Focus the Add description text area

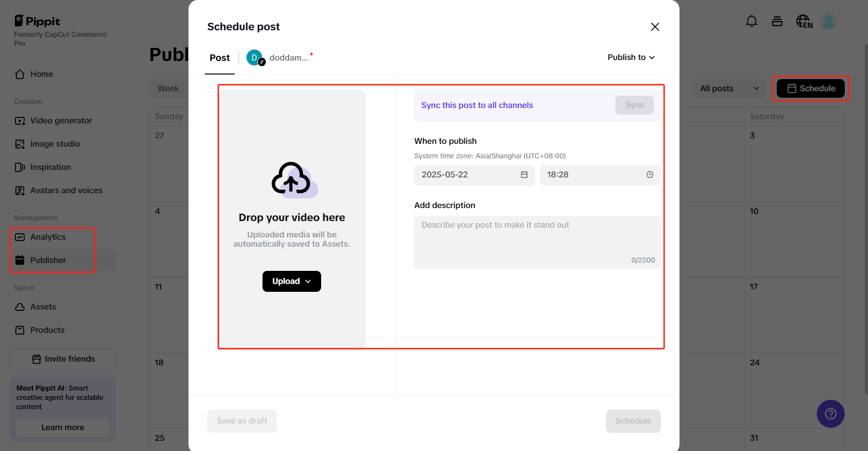pyautogui.click(x=537, y=242)
